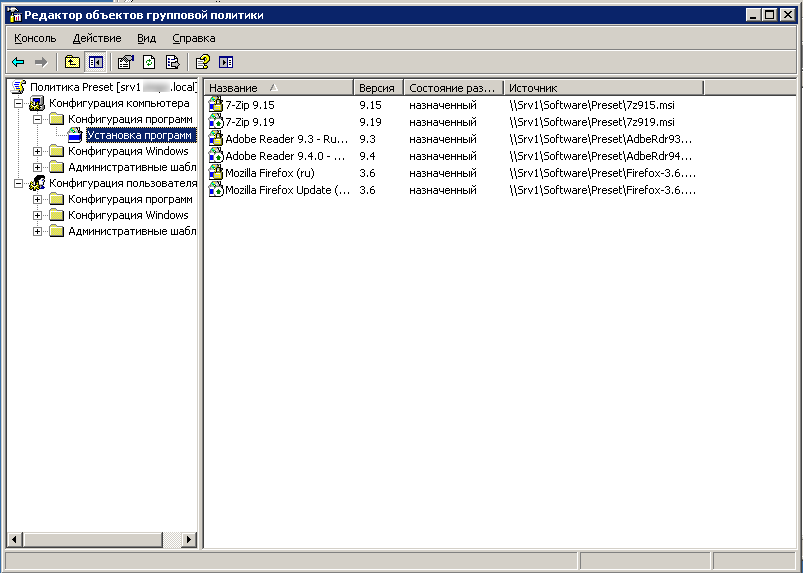803x573 pixels.
Task: Sort list by Версия column header
Action: (376, 88)
